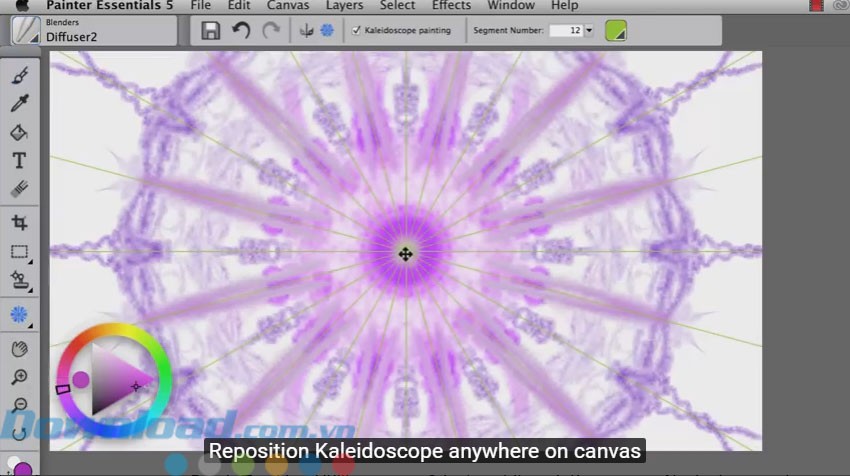Open the Canvas menu
The image size is (850, 476).
click(x=288, y=5)
